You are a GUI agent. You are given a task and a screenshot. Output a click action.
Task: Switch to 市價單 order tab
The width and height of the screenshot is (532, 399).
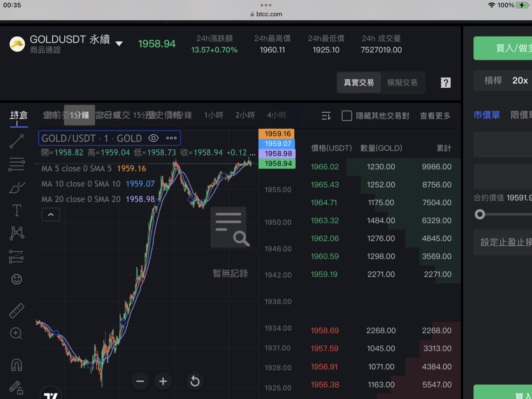pos(486,115)
